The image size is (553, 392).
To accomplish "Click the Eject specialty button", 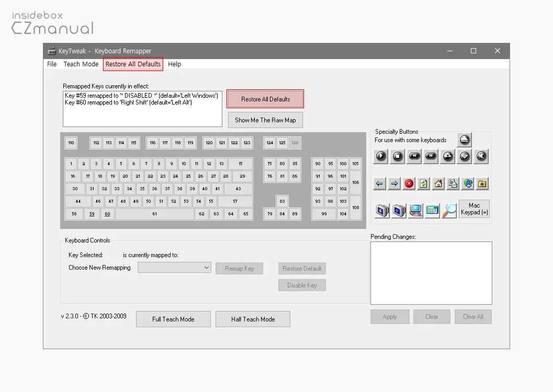I will point(464,140).
